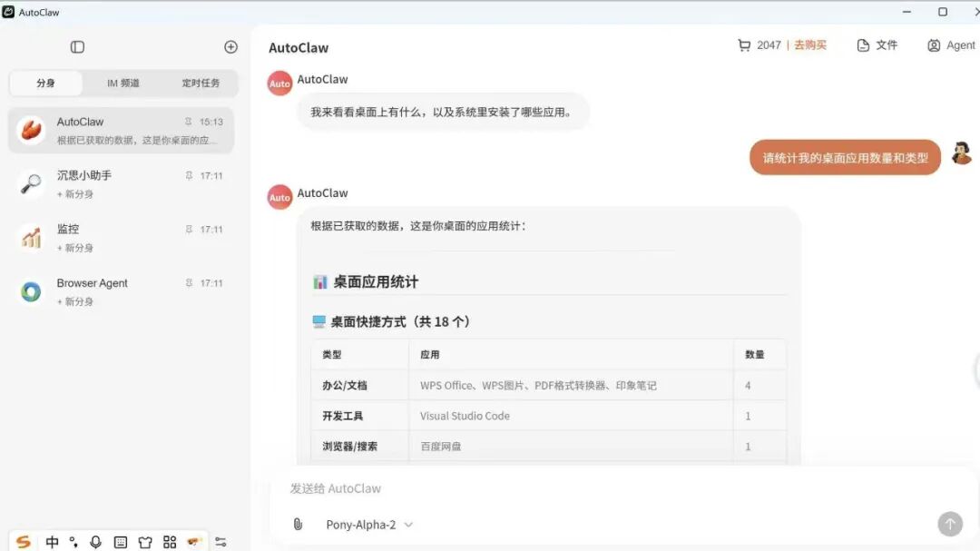The height and width of the screenshot is (551, 980).
Task: Switch to the 分身 tab
Action: [45, 84]
